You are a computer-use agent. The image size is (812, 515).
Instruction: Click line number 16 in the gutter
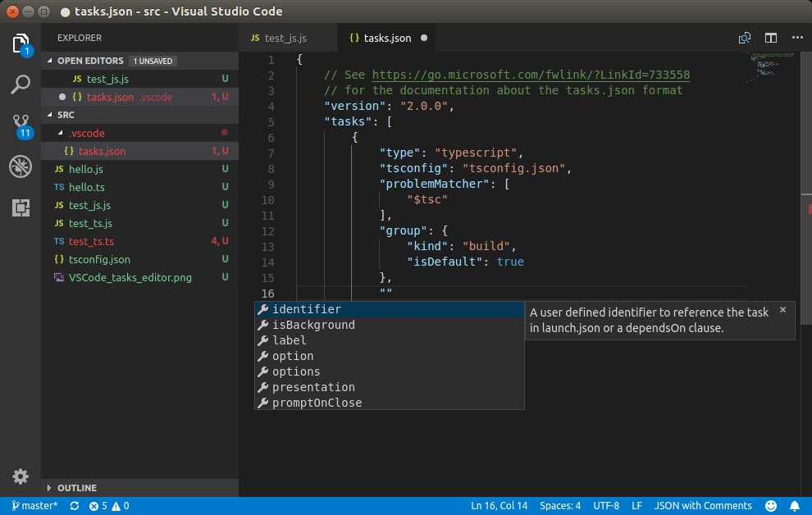[267, 294]
